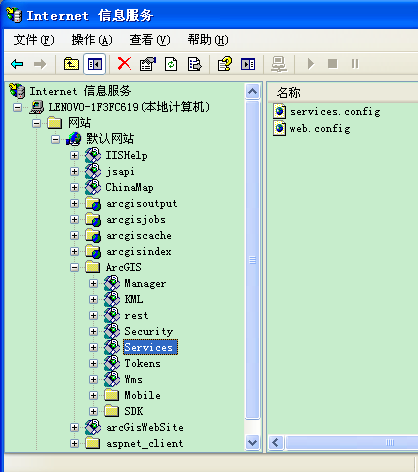The image size is (418, 472).
Task: Click the connect to computer icon
Action: [x=279, y=64]
